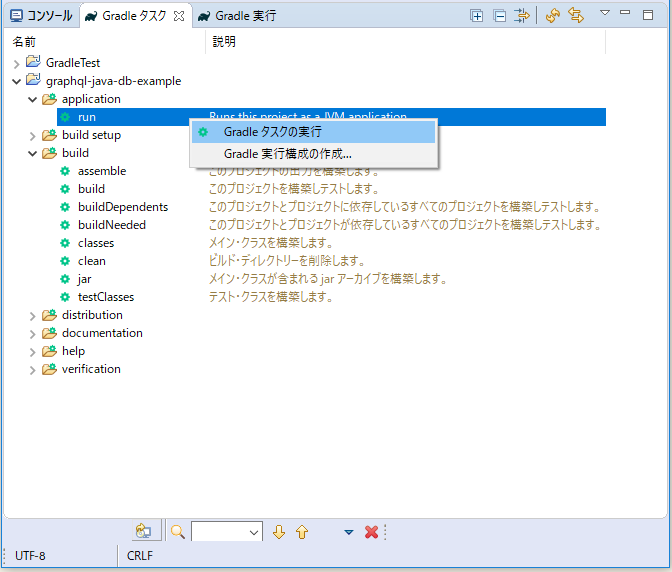Click the build setup folder icon

point(49,135)
